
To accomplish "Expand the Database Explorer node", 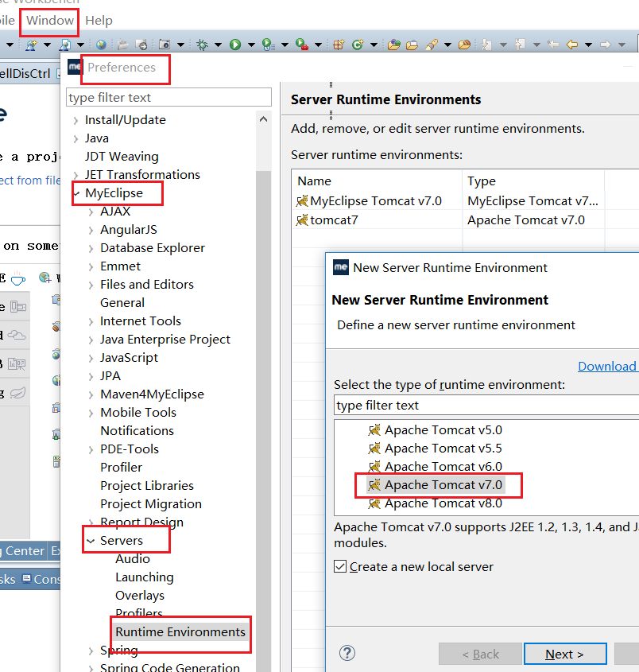I will [91, 249].
